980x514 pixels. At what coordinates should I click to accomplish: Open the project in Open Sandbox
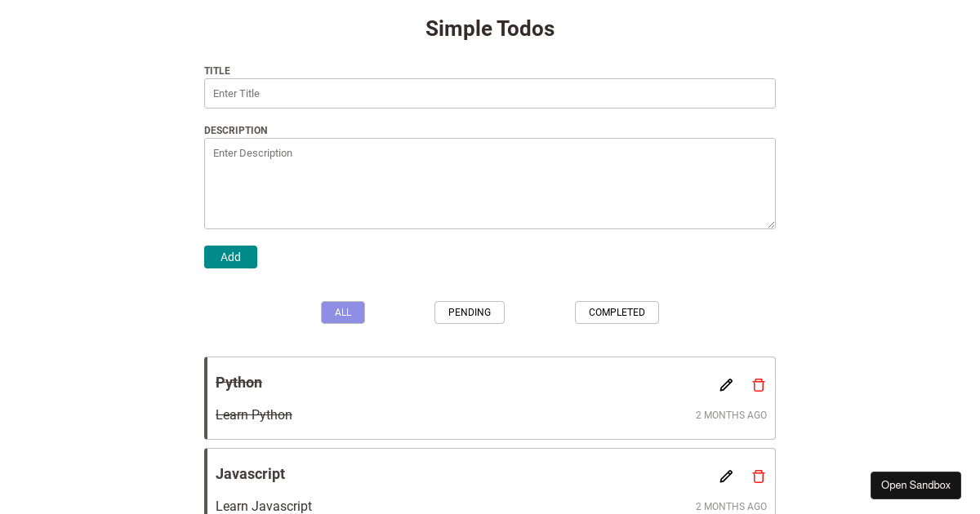pos(915,485)
